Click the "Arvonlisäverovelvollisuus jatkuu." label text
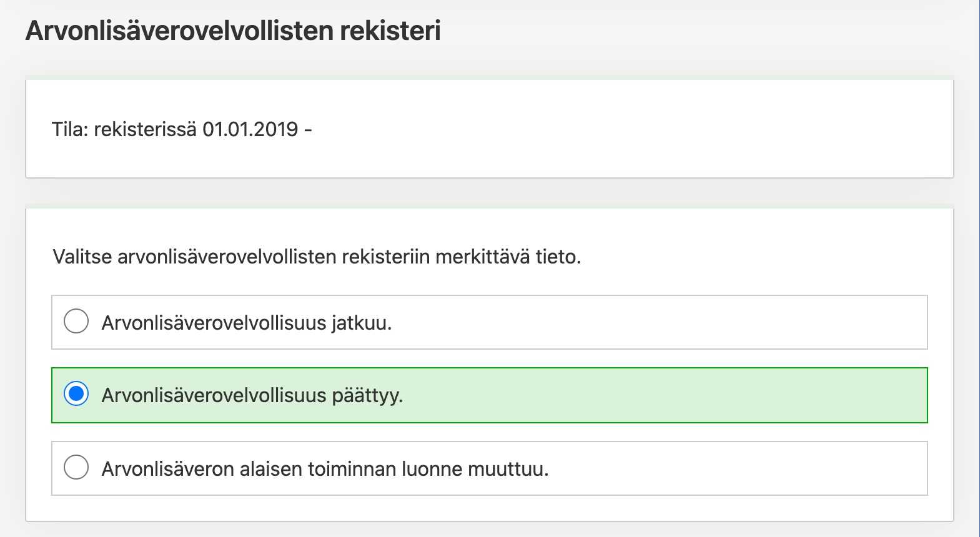 click(246, 323)
